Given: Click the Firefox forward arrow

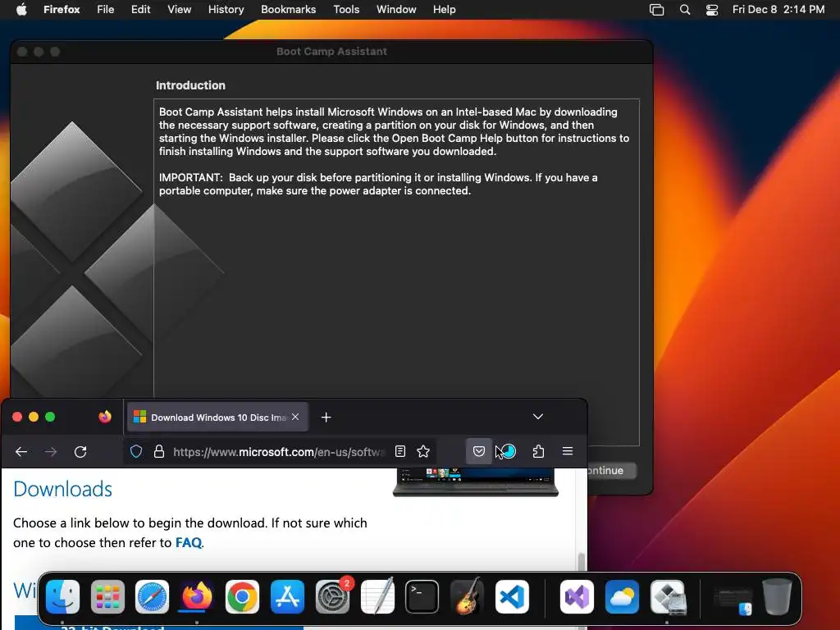Looking at the screenshot, I should (51, 452).
